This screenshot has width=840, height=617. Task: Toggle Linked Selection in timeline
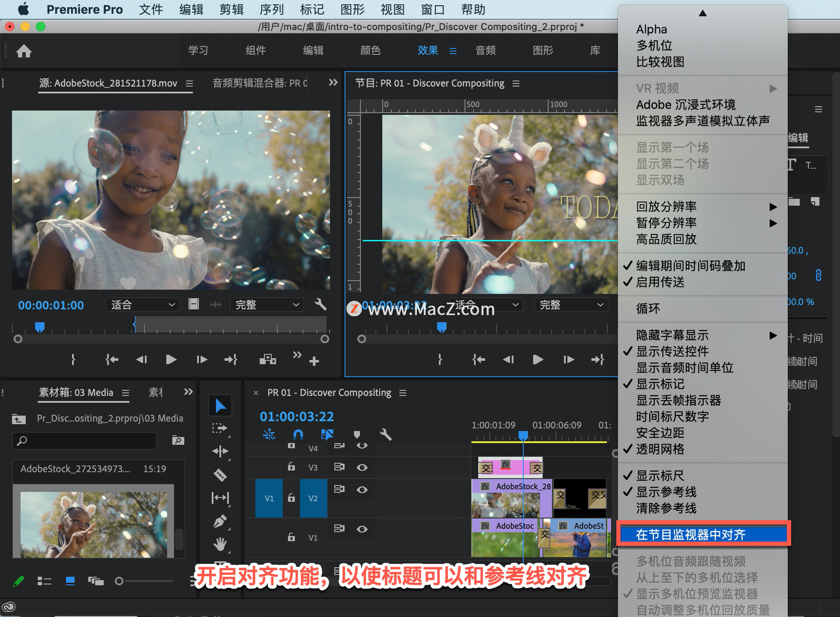tap(327, 434)
